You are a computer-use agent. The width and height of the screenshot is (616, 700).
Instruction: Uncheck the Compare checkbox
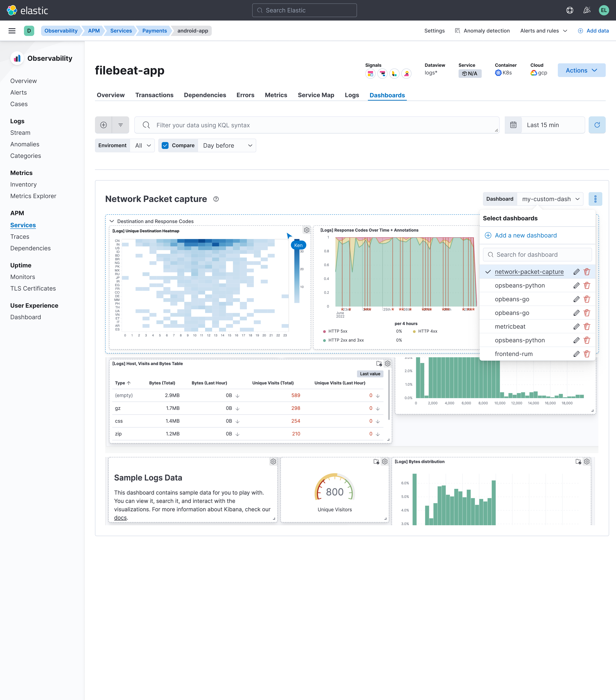(x=165, y=145)
